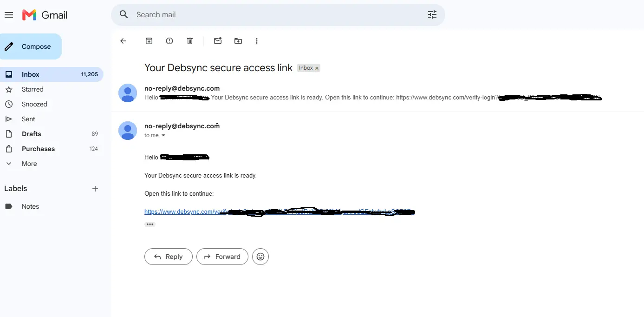Delete this conversation
Viewport: 644px width, 317px height.
(x=190, y=41)
